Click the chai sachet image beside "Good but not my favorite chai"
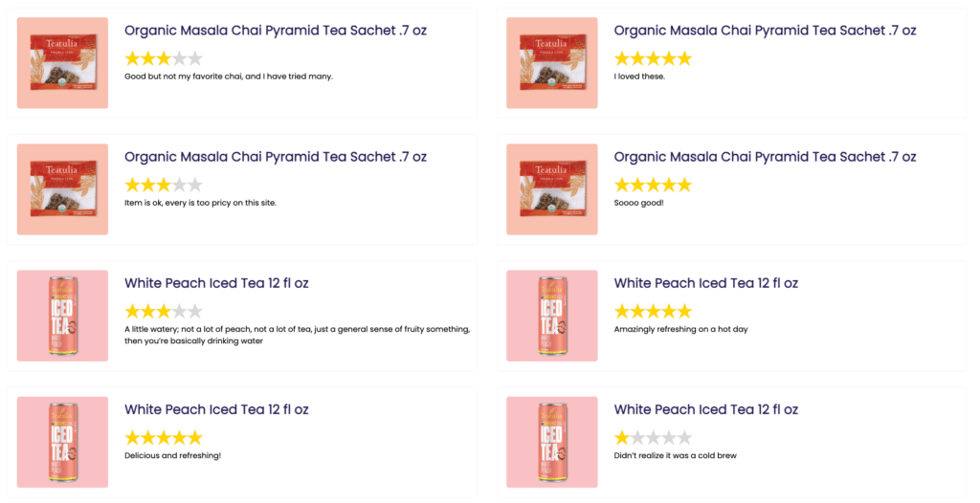 click(62, 63)
